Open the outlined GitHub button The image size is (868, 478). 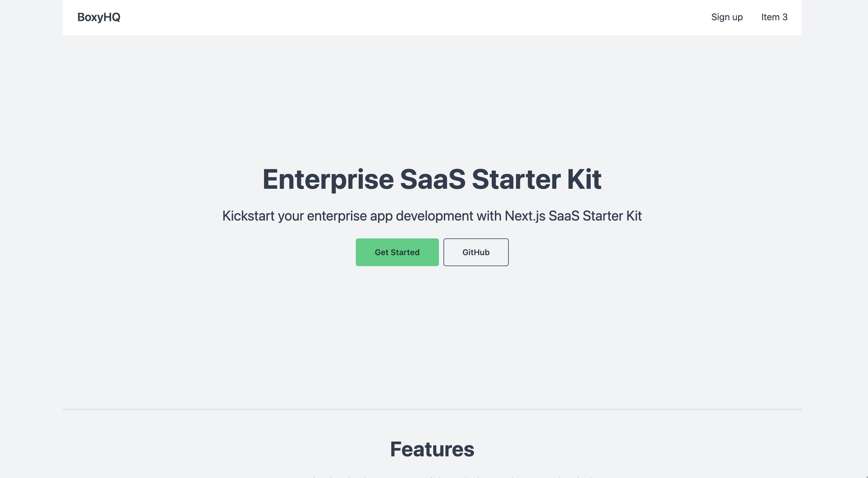point(476,252)
